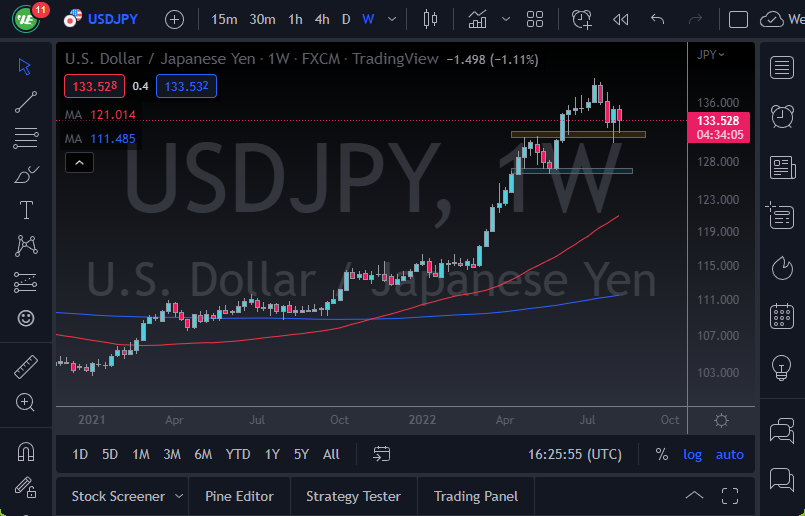The image size is (805, 516).
Task: Select the YTD date range
Action: pyautogui.click(x=238, y=454)
